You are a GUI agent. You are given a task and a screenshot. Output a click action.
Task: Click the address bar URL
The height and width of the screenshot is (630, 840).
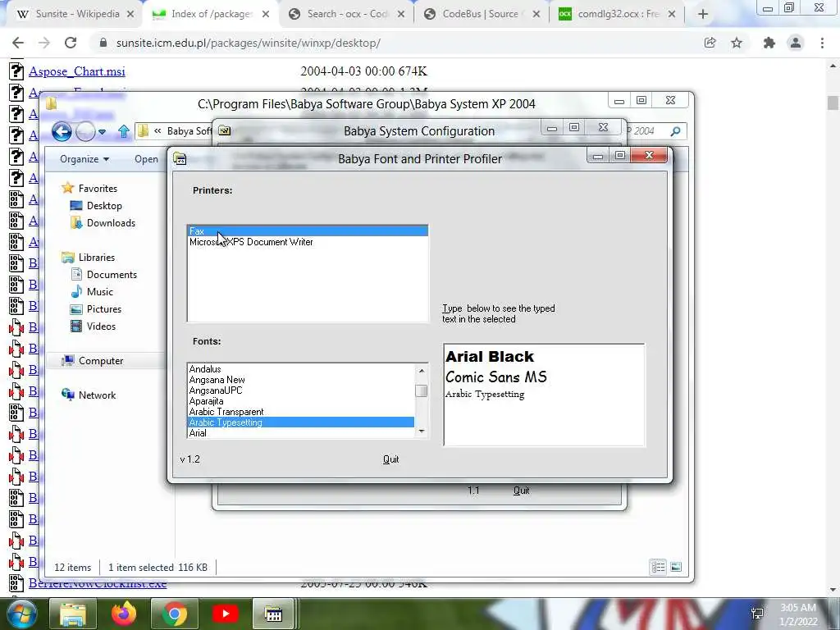[x=248, y=43]
